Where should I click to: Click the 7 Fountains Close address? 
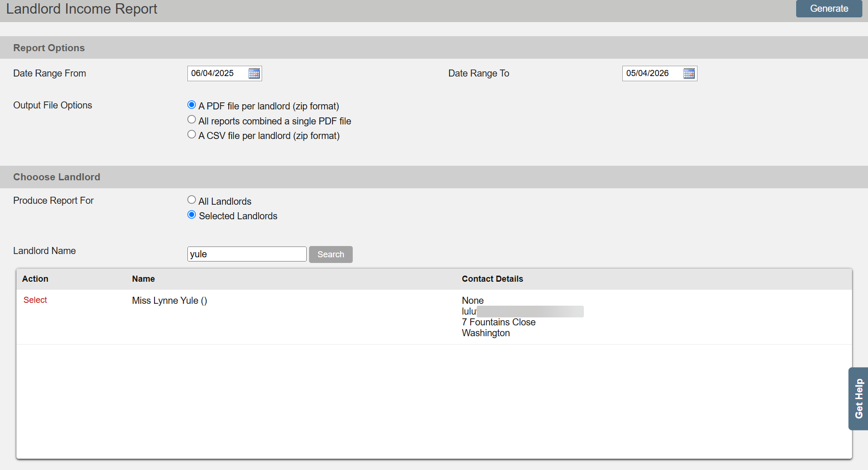[x=499, y=322]
